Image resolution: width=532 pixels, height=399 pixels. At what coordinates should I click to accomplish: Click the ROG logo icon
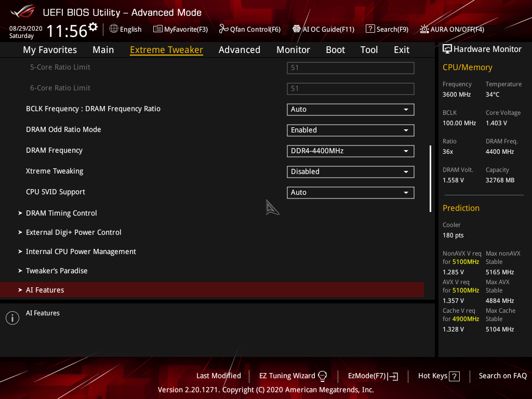pyautogui.click(x=23, y=11)
